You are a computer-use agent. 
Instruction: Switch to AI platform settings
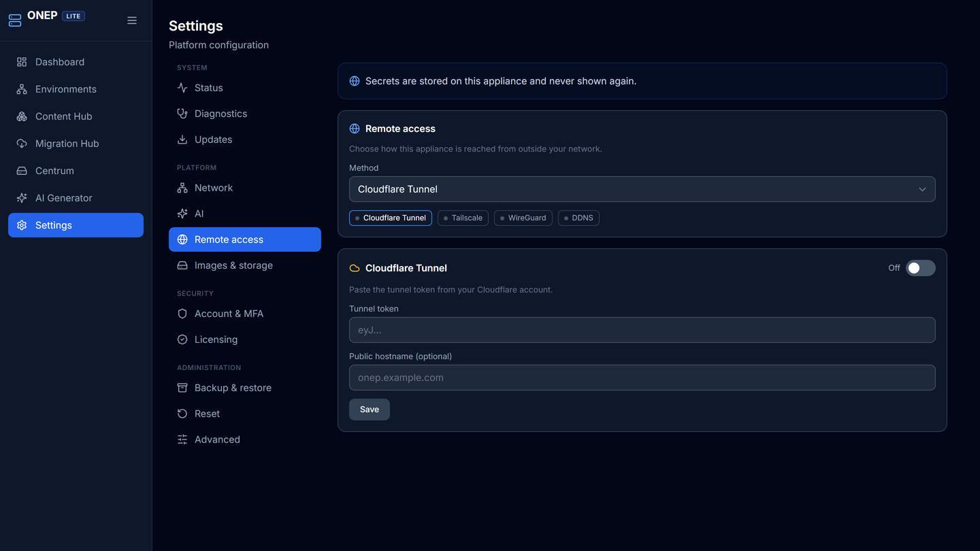(x=245, y=214)
